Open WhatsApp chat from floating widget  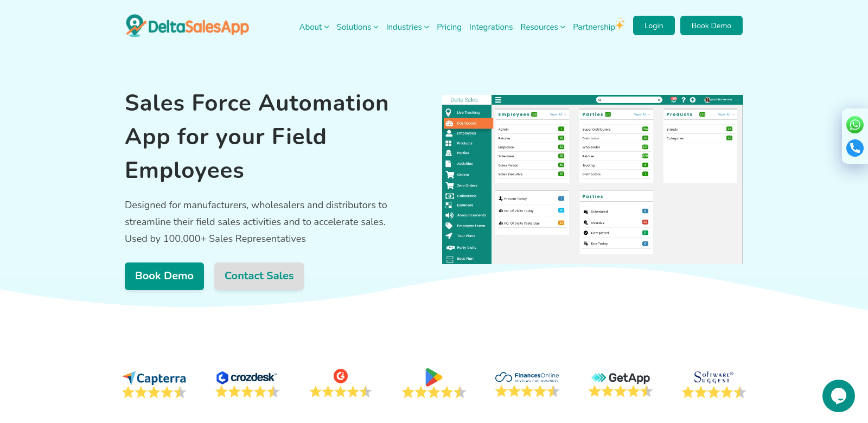click(x=855, y=125)
